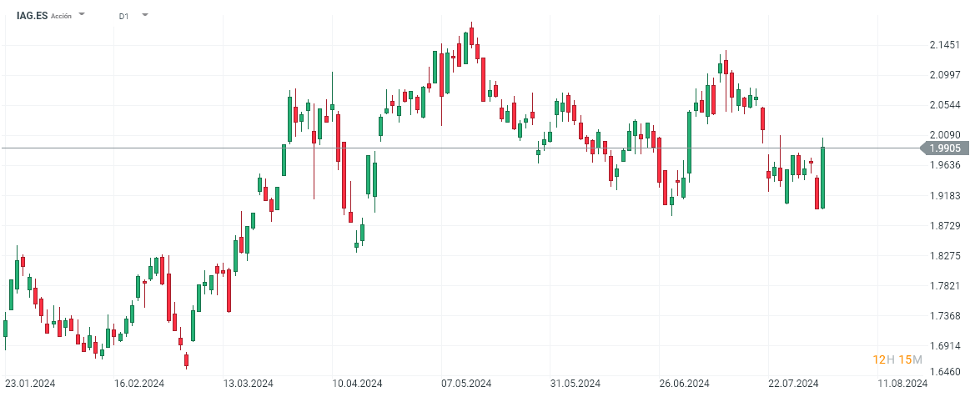Expand the D1 timeframe dropdown arrow
The image size is (980, 397).
click(144, 15)
